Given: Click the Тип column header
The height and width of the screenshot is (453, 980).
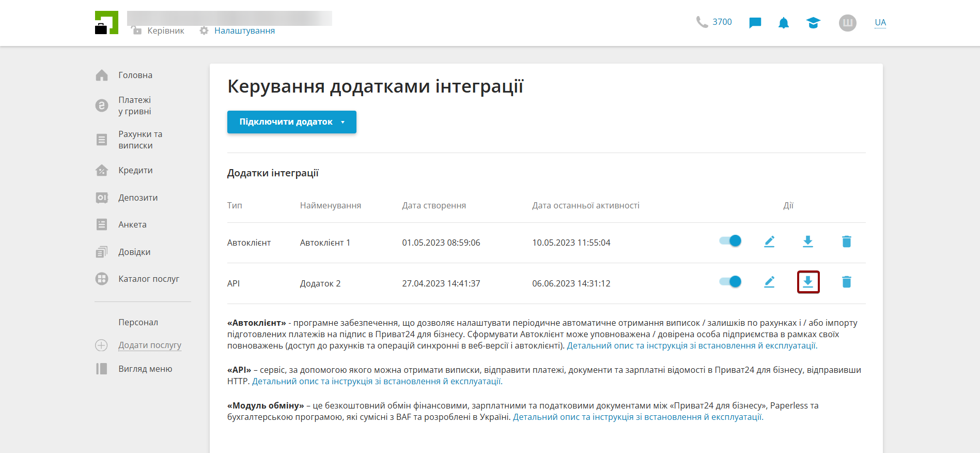Looking at the screenshot, I should (235, 205).
